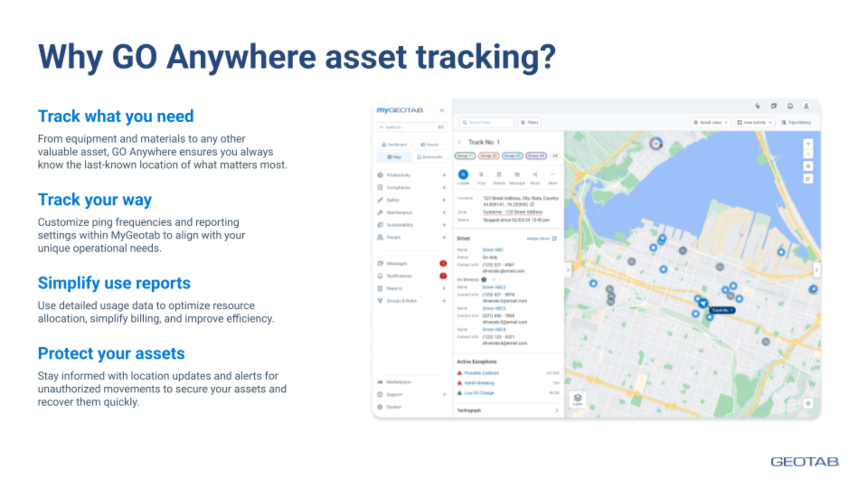Open the map Layers button
The image size is (868, 488).
(x=577, y=399)
